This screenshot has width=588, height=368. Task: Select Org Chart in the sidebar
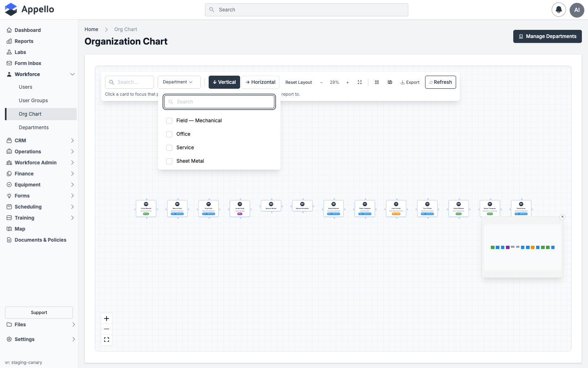click(41, 114)
